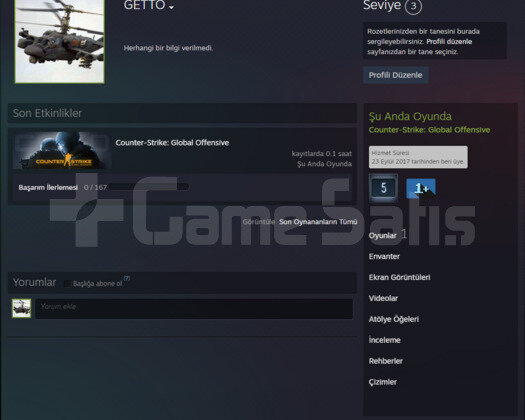Click the 'kayıtlarda 0.1 saat' text
The height and width of the screenshot is (420, 525).
(x=321, y=153)
